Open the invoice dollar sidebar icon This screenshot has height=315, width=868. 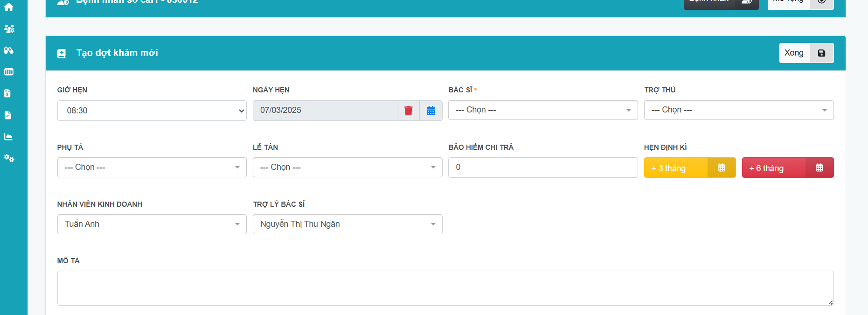7,93
